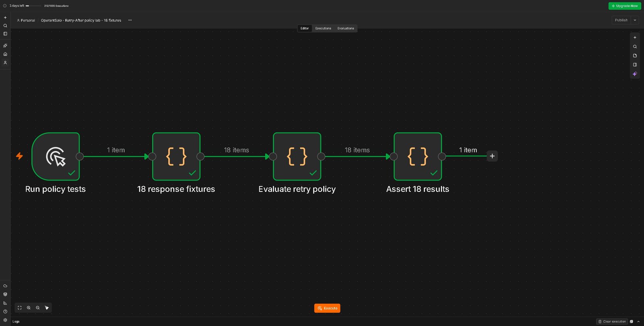Open the sparkle AI item in the left sidebar

coord(5,46)
